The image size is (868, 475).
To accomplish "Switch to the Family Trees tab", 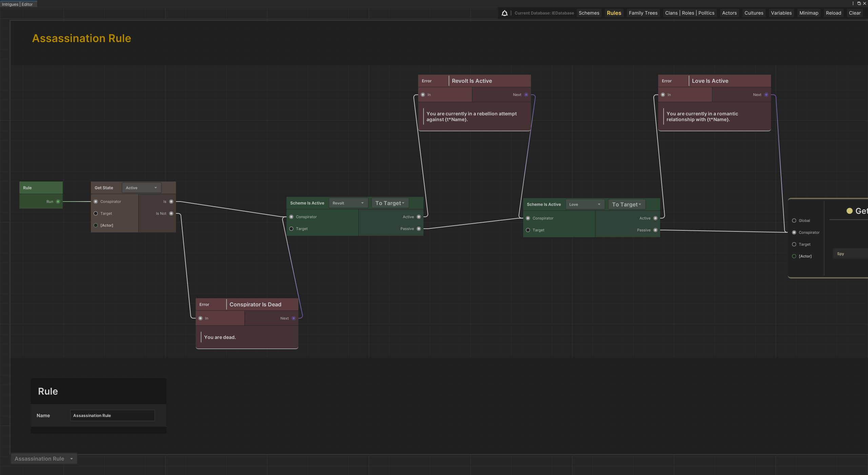I will coord(643,13).
